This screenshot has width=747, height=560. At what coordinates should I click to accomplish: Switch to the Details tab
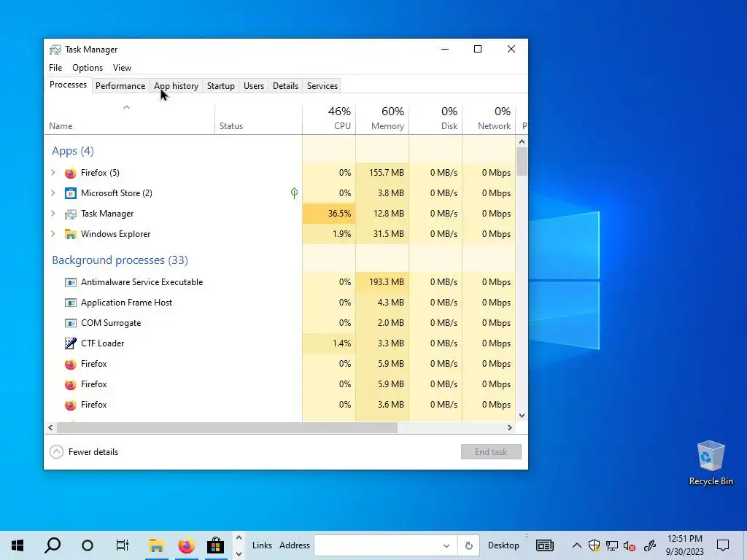coord(285,86)
